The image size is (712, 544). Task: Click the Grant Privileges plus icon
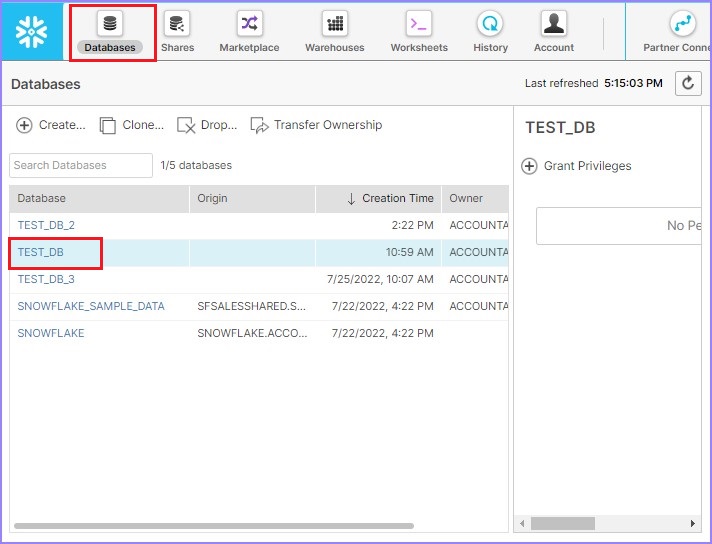[x=529, y=166]
